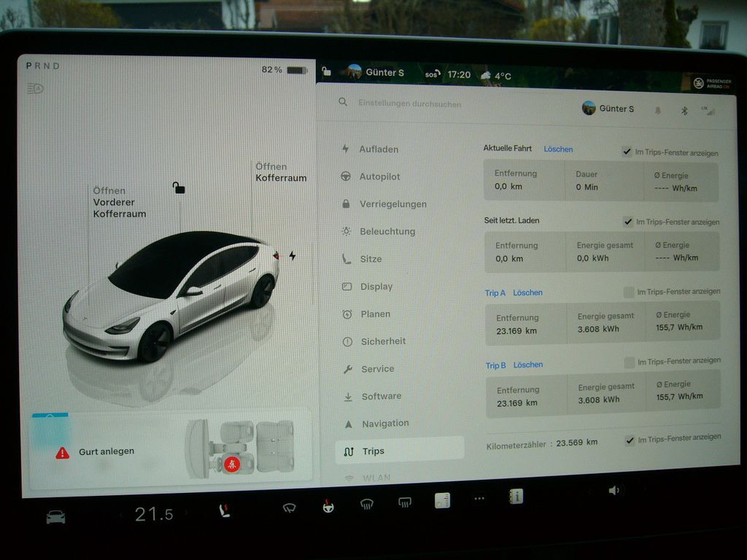Tap the unlock padlock above the car
The image size is (747, 560).
pyautogui.click(x=179, y=188)
